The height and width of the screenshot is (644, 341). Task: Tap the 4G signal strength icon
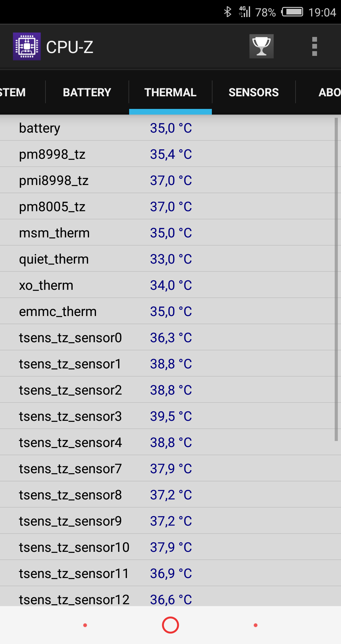tap(244, 12)
